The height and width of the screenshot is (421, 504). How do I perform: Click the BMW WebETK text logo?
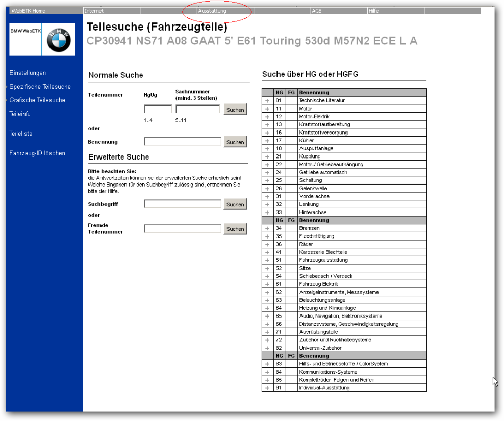(x=26, y=31)
